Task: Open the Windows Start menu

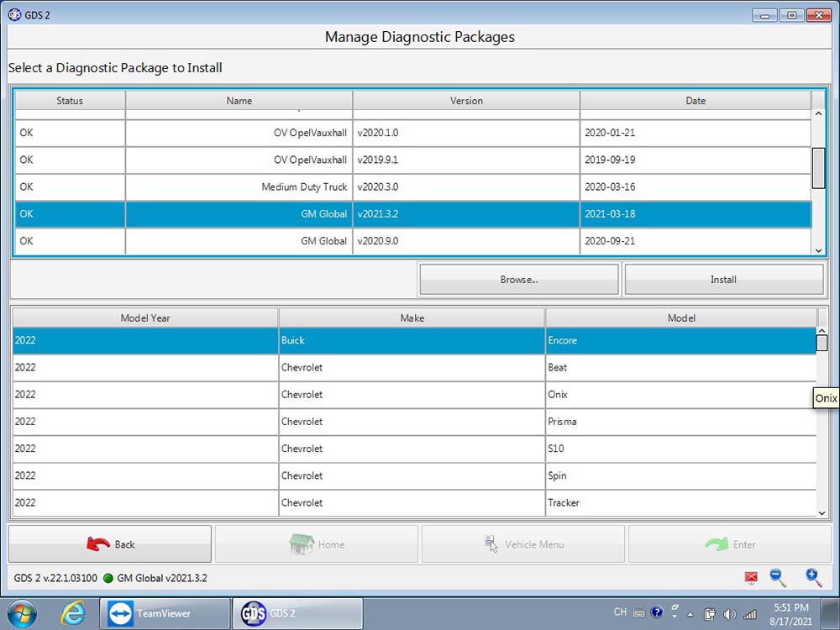Action: click(x=23, y=613)
